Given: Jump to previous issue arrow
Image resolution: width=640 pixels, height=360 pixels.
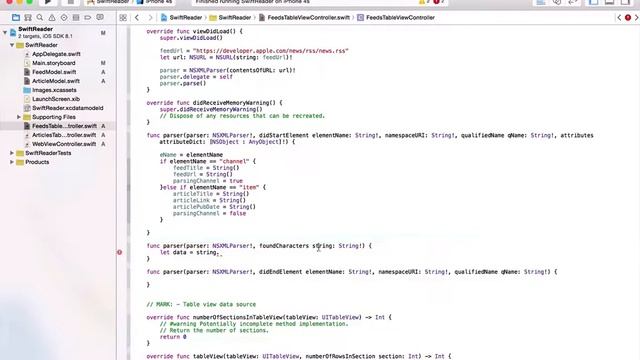Looking at the screenshot, I should click(x=619, y=18).
